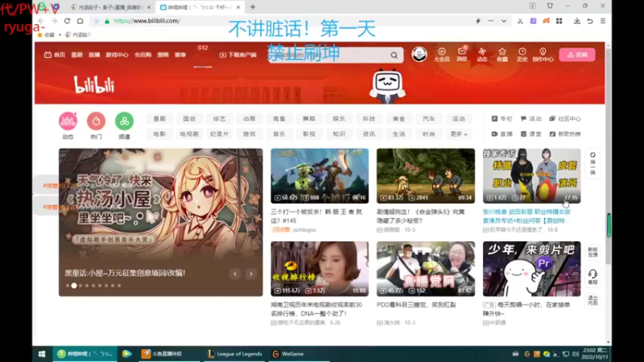Viewport: 644px width, 362px height.
Task: Open the browser extensions grid icon
Action: (x=559, y=21)
